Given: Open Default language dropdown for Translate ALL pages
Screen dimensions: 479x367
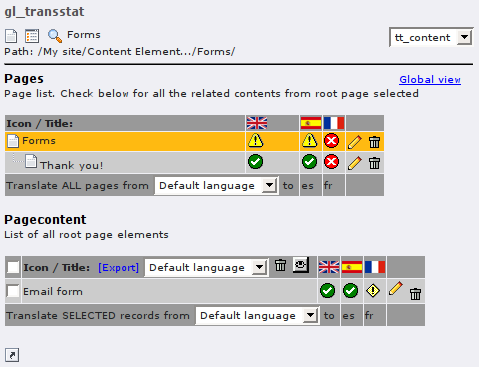Looking at the screenshot, I should pyautogui.click(x=216, y=186).
